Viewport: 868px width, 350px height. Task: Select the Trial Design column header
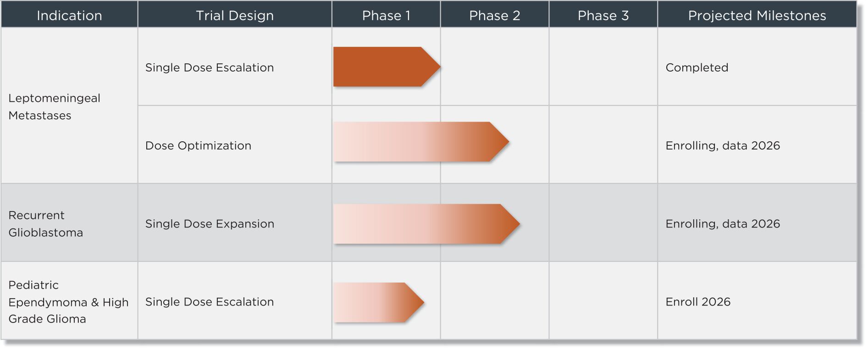(x=234, y=16)
